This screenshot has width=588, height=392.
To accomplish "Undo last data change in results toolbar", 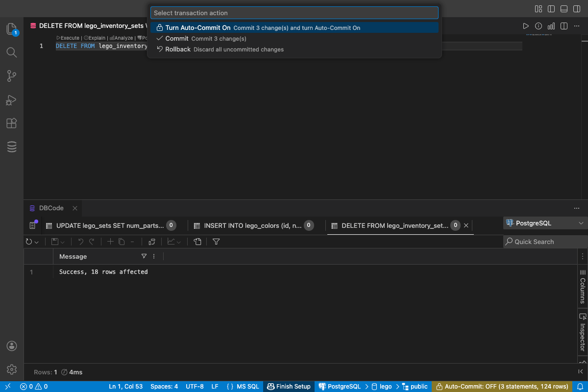I will tap(80, 241).
